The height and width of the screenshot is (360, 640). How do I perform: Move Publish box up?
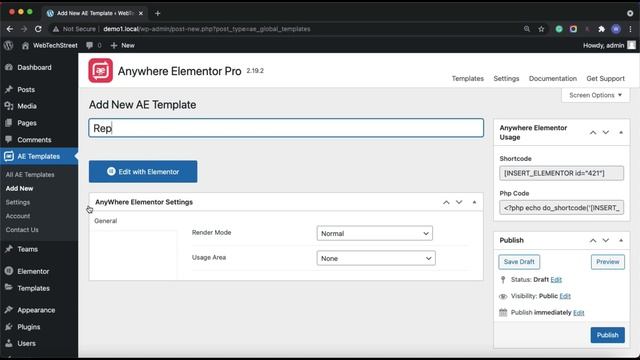(x=593, y=240)
